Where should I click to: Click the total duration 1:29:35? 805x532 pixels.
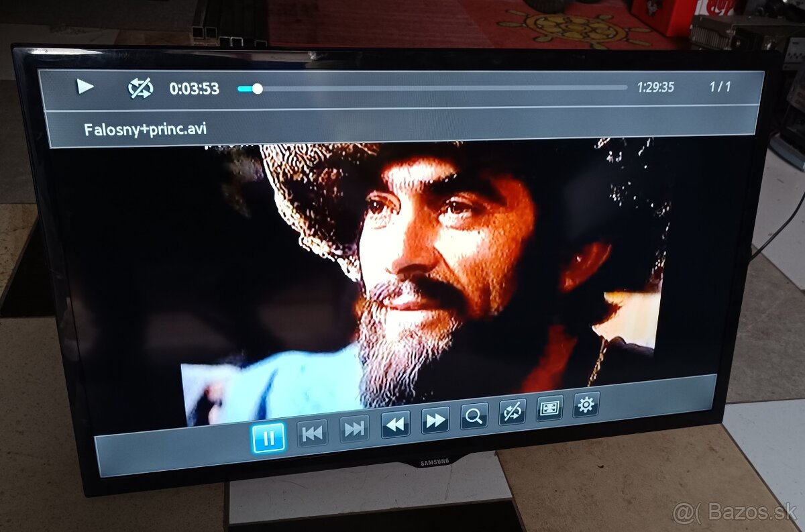pos(655,87)
